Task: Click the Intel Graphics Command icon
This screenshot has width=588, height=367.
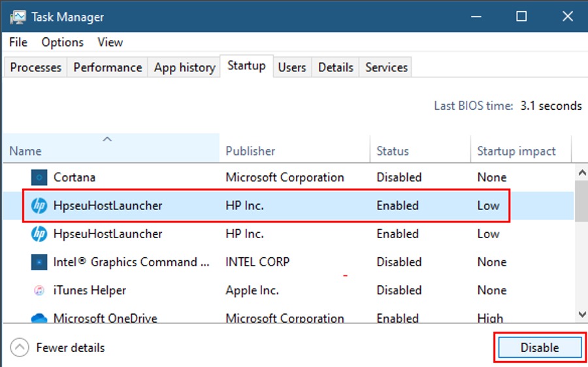Action: pos(39,262)
